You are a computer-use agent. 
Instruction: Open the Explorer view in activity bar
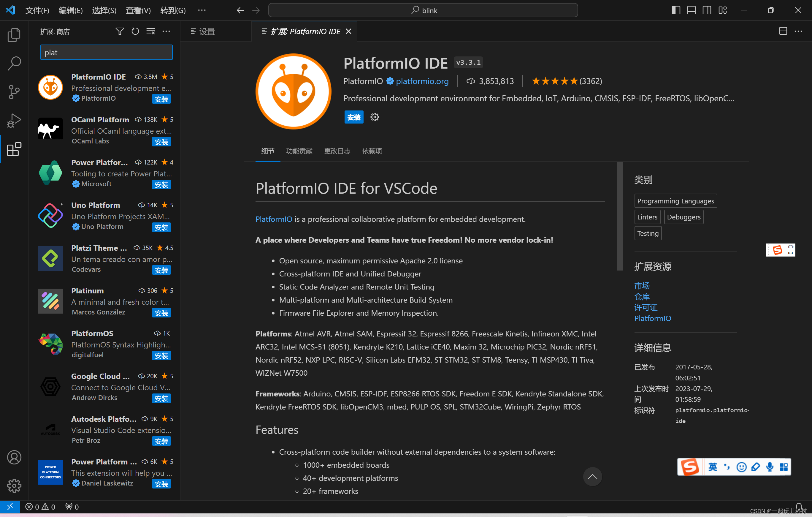14,34
